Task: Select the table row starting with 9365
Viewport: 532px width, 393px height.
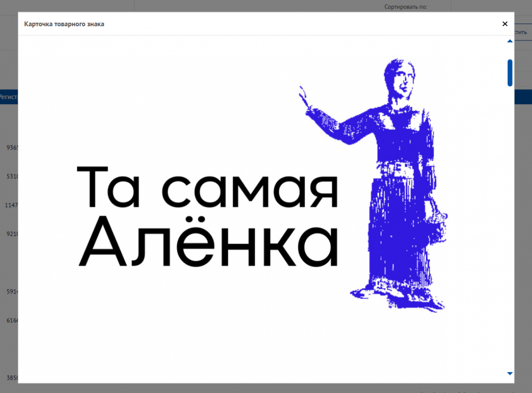Action: [12, 148]
